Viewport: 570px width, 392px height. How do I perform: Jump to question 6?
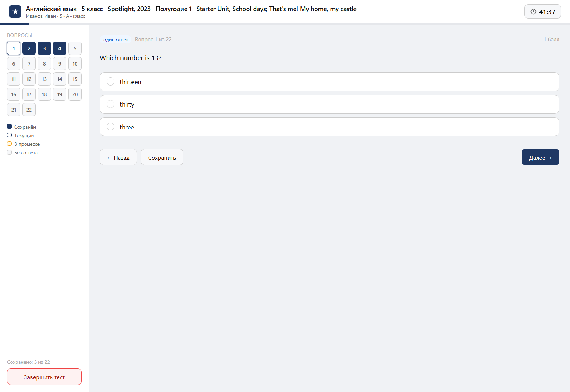14,64
